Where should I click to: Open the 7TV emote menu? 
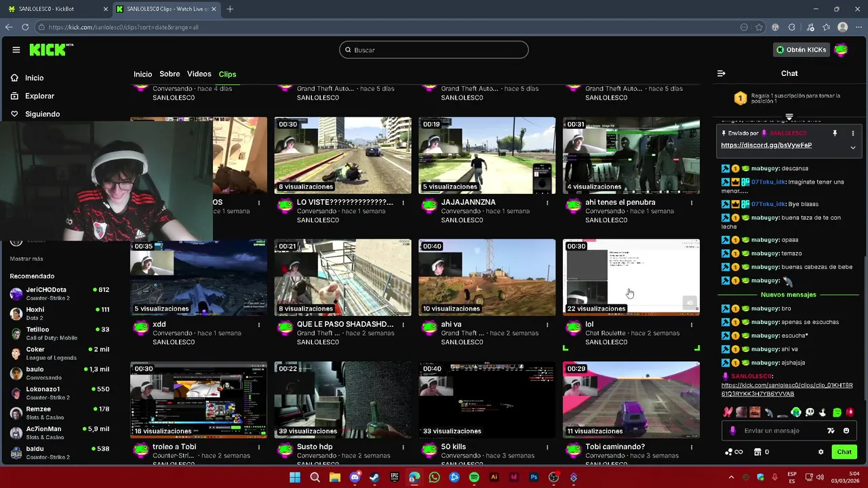[x=831, y=430]
